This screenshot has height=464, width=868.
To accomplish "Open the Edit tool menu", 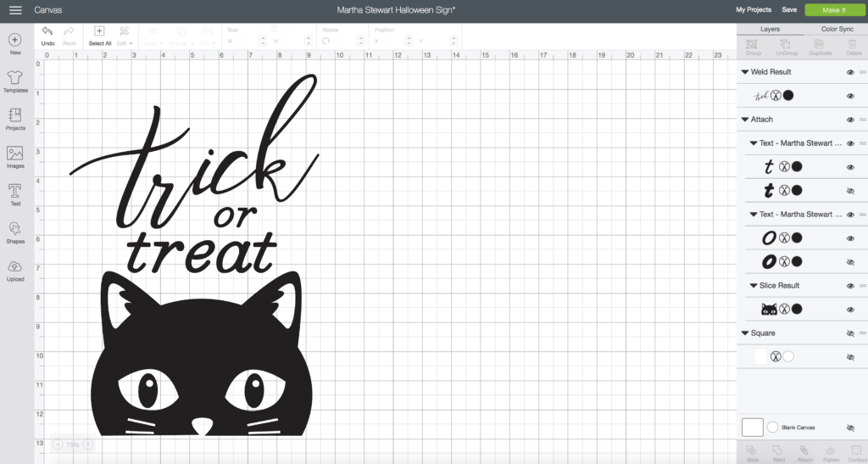I will pyautogui.click(x=125, y=36).
